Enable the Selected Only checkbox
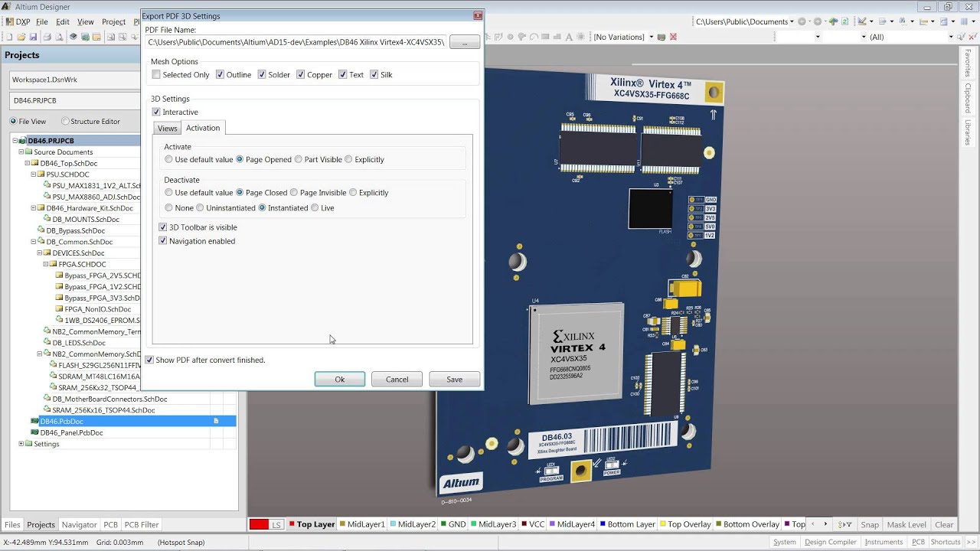The image size is (980, 551). (x=156, y=74)
